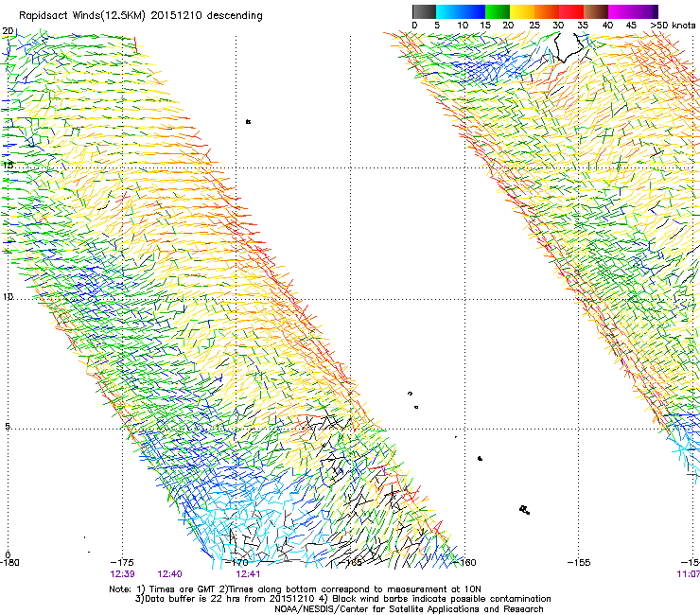
Task: Click the Hawaii island coastline outline
Action: 569,47
